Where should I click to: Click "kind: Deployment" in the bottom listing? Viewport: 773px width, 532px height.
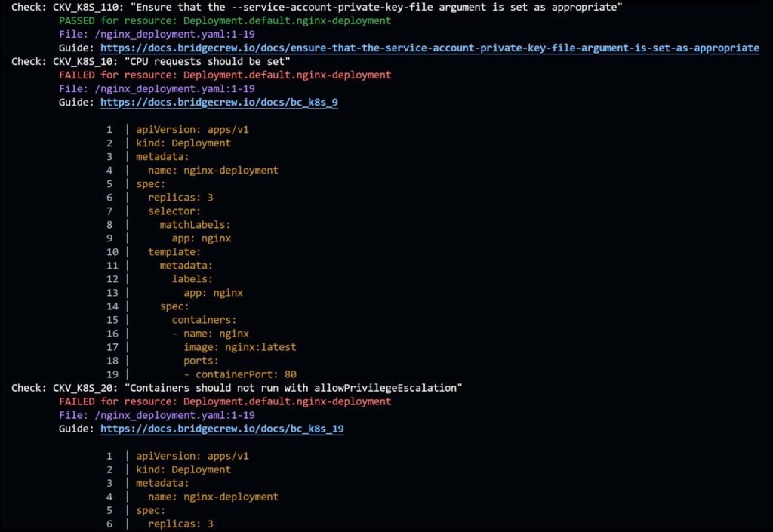(183, 469)
